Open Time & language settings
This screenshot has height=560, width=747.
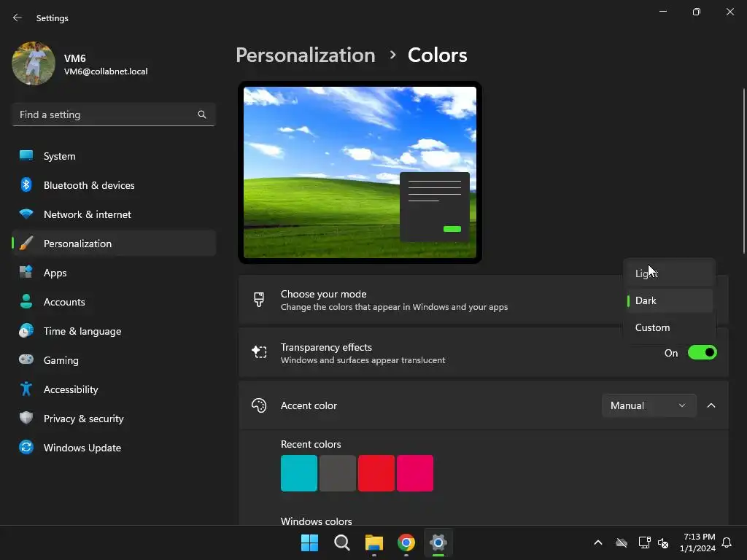tap(114, 331)
